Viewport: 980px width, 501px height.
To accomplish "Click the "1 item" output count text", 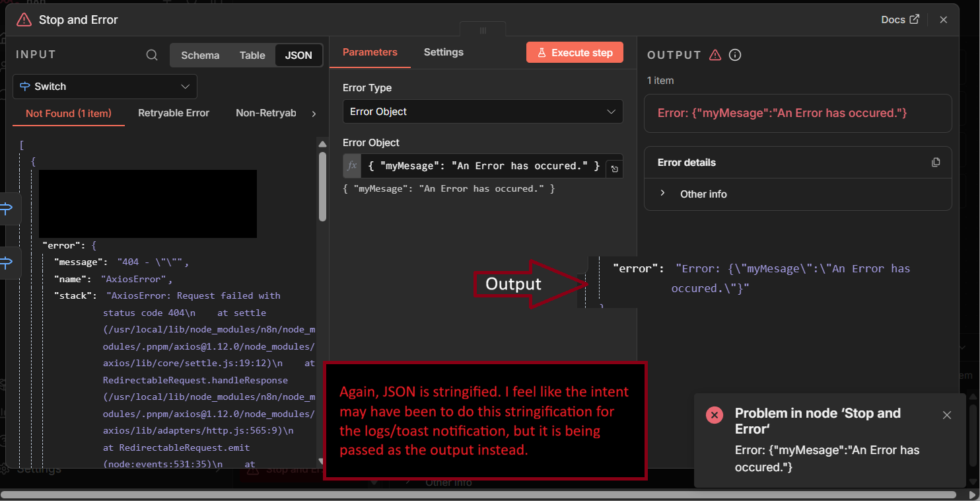I will [x=660, y=81].
